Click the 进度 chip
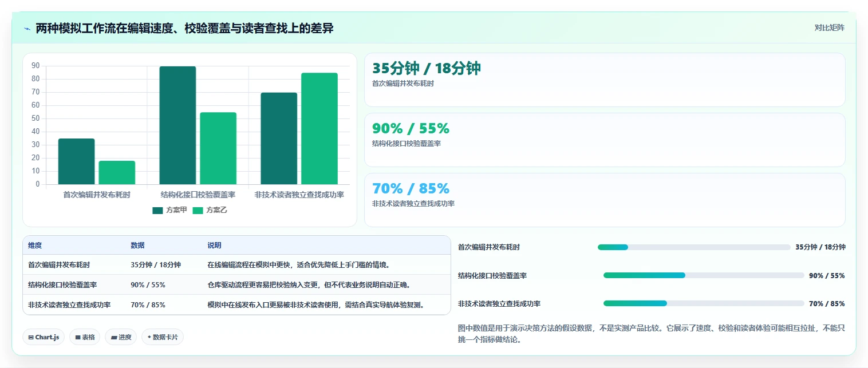868x368 pixels. 121,337
